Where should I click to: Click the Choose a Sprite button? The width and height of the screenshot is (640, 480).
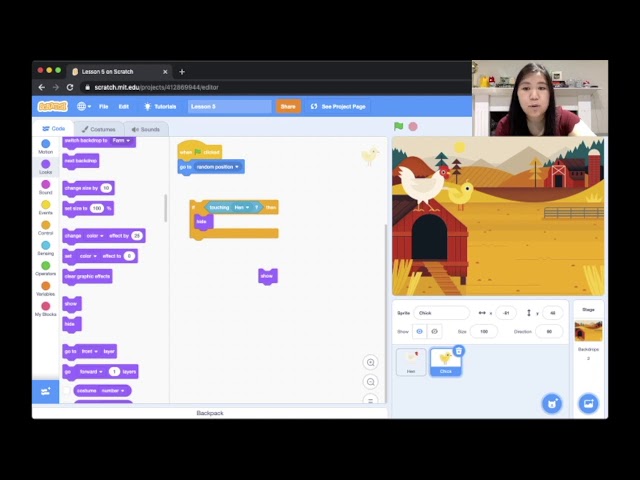click(x=552, y=404)
